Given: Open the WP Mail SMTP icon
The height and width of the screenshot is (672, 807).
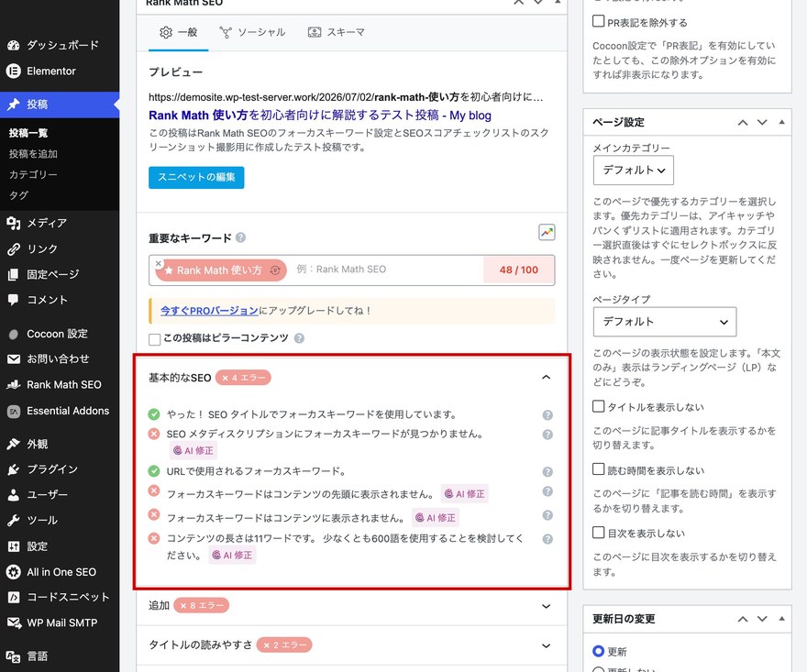Looking at the screenshot, I should (14, 622).
